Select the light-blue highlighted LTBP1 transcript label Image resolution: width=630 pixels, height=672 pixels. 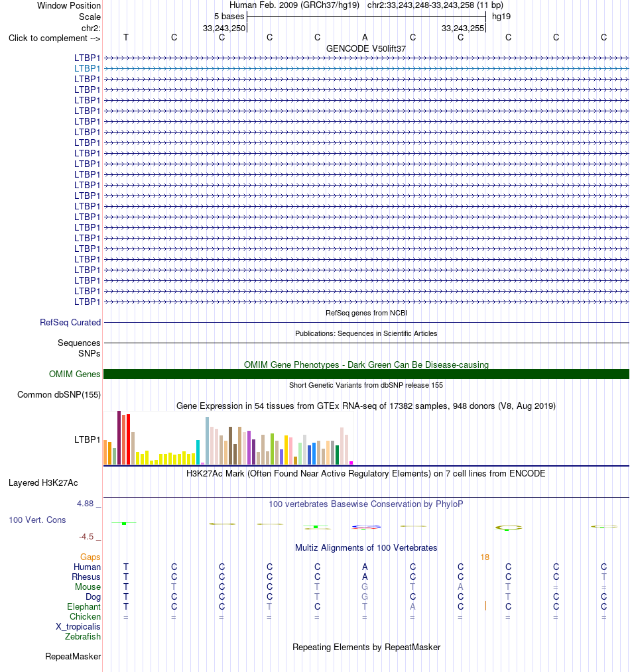[87, 68]
